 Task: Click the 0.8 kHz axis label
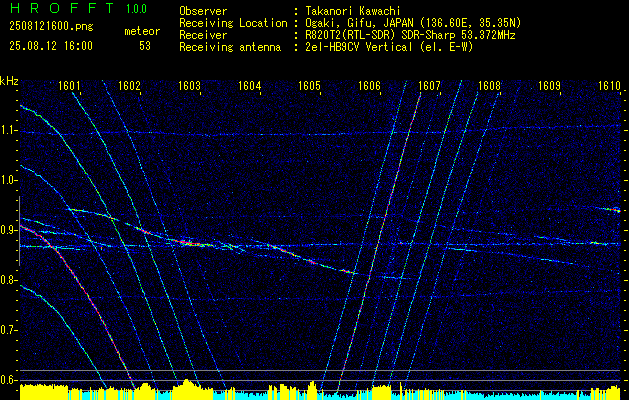pyautogui.click(x=9, y=280)
